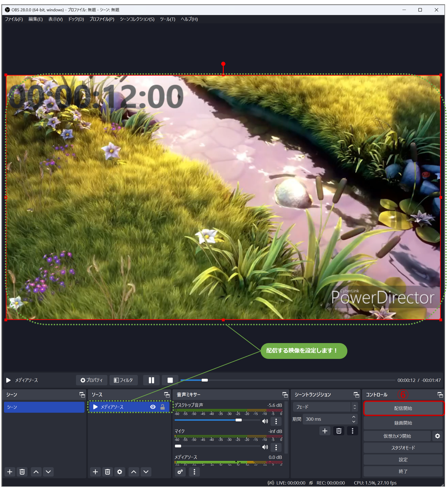Open transition properties three-dot menu
Viewport: 448px width, 489px height.
tap(352, 431)
